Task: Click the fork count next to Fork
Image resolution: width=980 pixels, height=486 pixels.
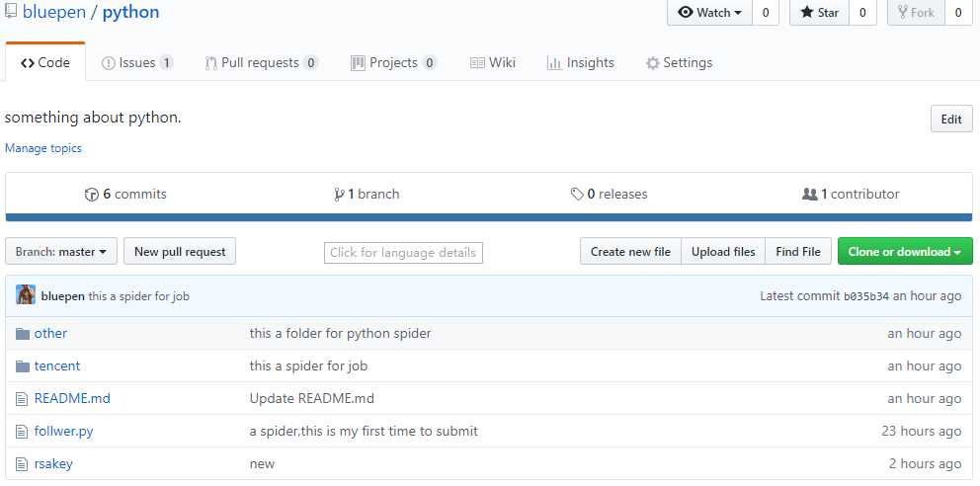Action: 958,12
